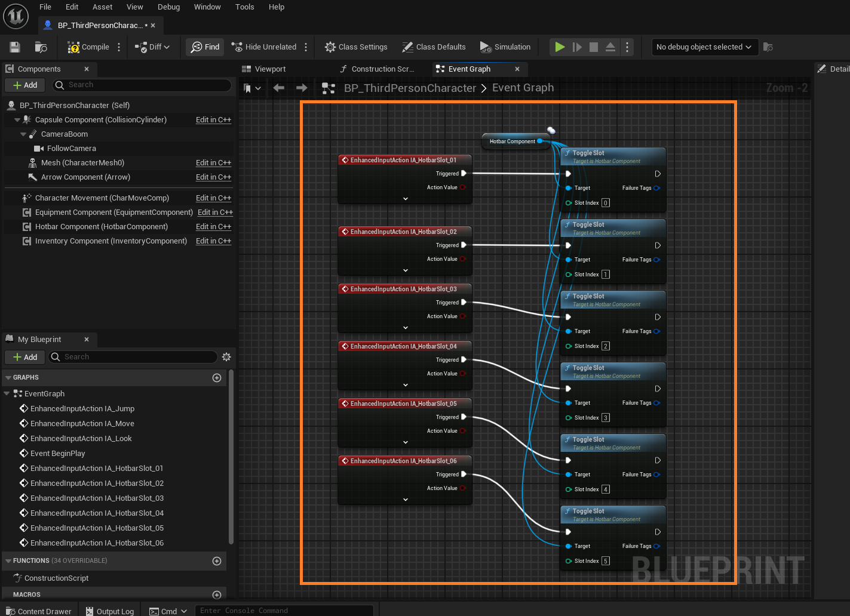Click Failure Tags pin on first Toggle Slot
The height and width of the screenshot is (616, 850).
pyautogui.click(x=656, y=188)
